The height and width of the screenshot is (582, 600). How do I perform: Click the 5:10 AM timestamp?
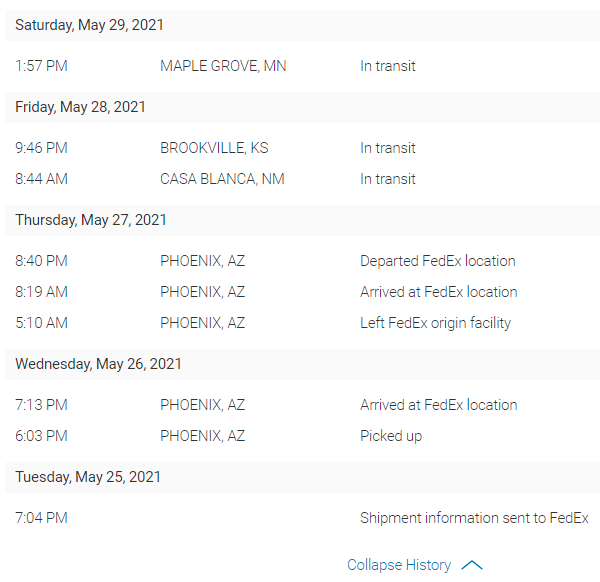tap(41, 323)
